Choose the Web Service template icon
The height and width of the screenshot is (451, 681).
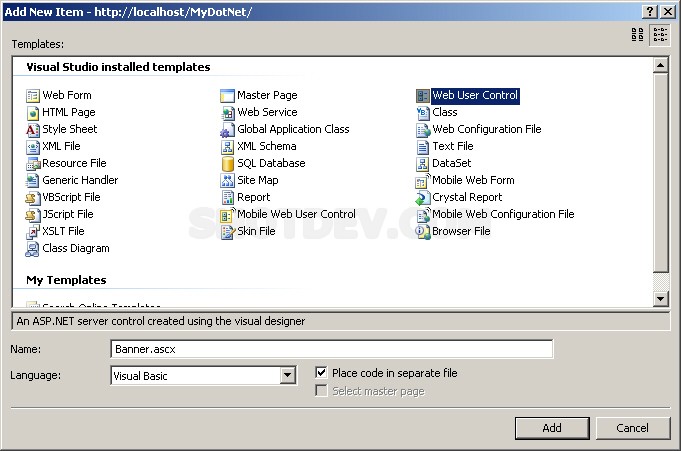pyautogui.click(x=228, y=113)
